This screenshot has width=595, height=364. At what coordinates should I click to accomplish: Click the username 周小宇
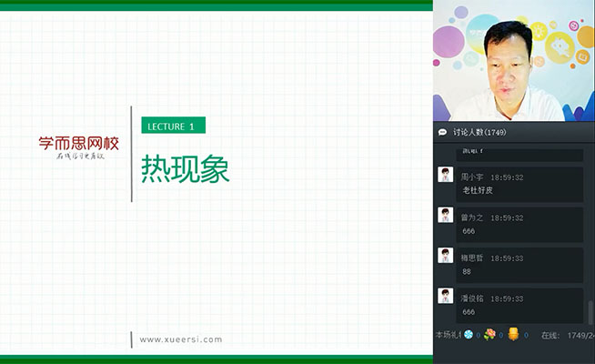[472, 177]
